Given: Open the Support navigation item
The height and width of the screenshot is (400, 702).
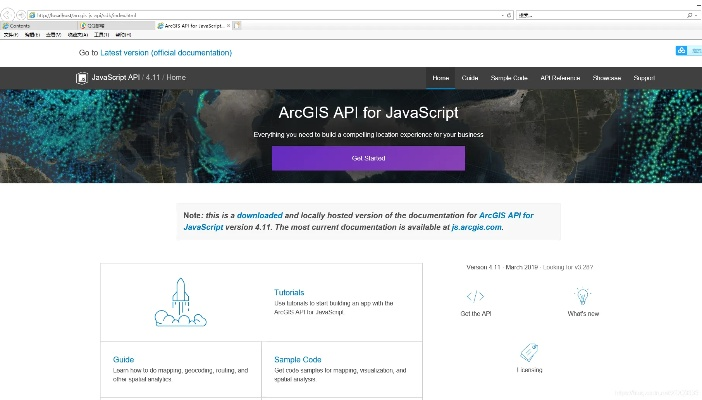Looking at the screenshot, I should pyautogui.click(x=644, y=78).
